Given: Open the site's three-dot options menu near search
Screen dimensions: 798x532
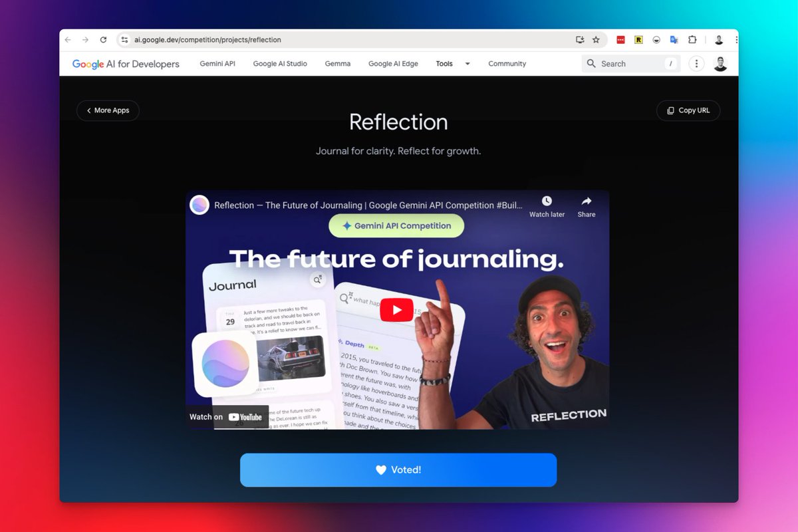Looking at the screenshot, I should pyautogui.click(x=696, y=63).
